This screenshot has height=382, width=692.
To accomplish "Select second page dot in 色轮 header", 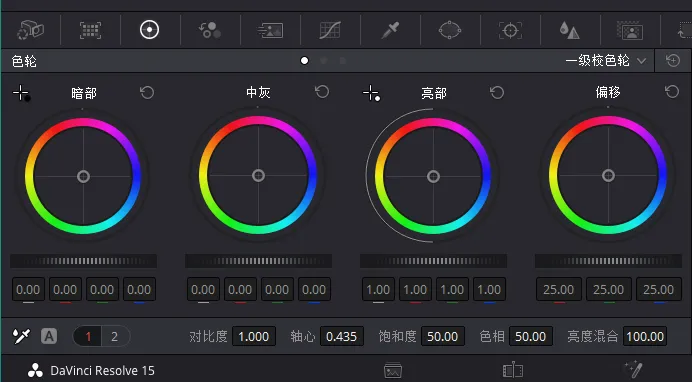I will pyautogui.click(x=323, y=60).
